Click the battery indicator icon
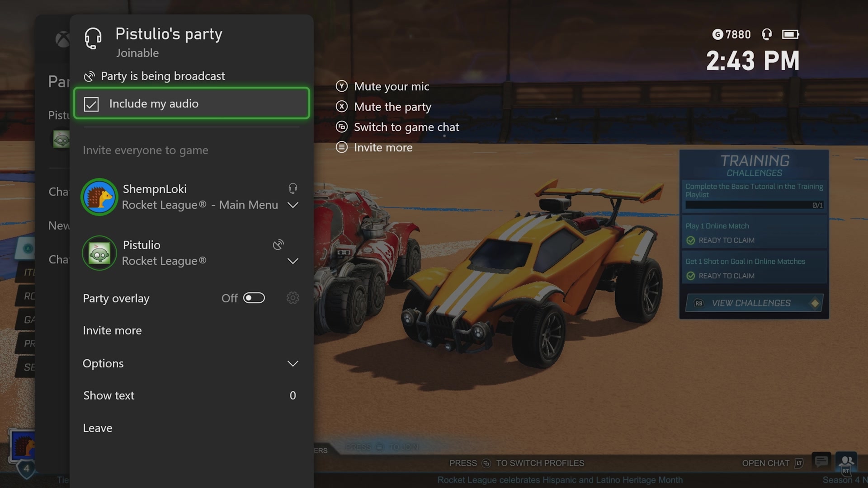The image size is (868, 488). coord(790,34)
